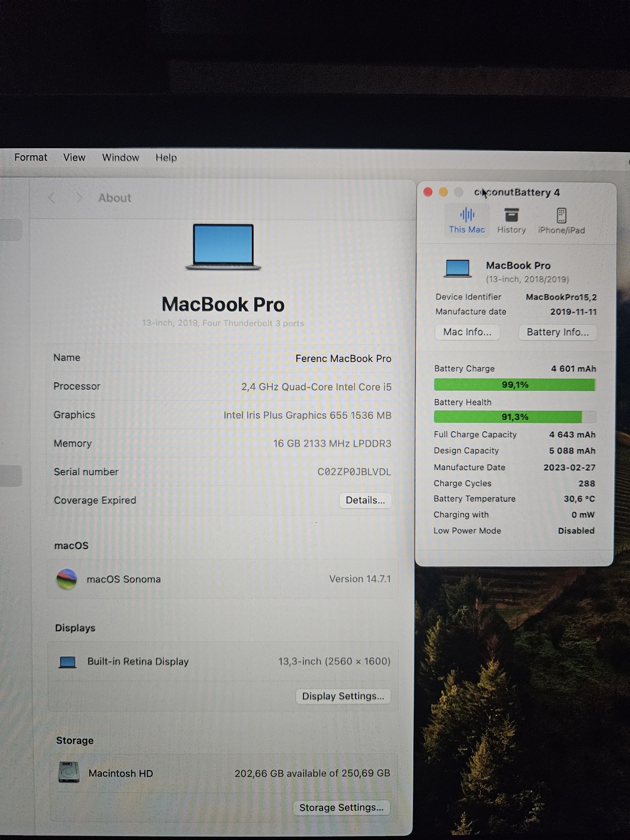Click the Battery Info... button
The image size is (630, 840).
point(558,332)
